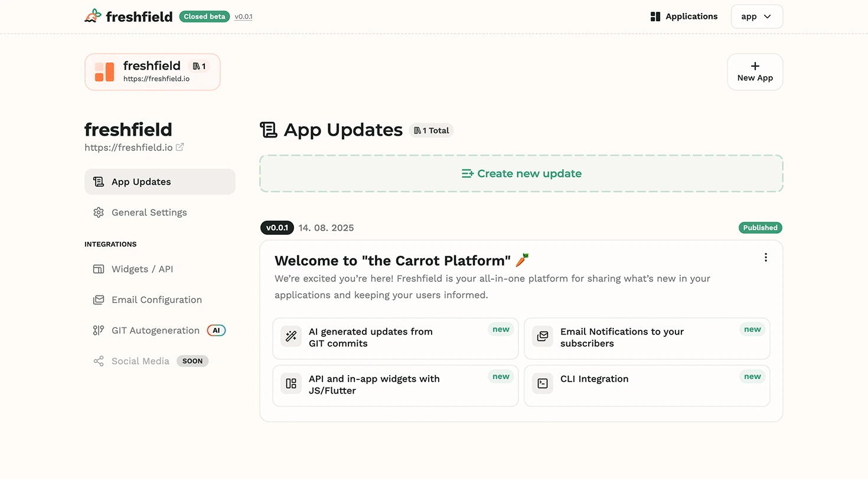The width and height of the screenshot is (868, 479).
Task: Click the update description paragraph
Action: (x=492, y=287)
